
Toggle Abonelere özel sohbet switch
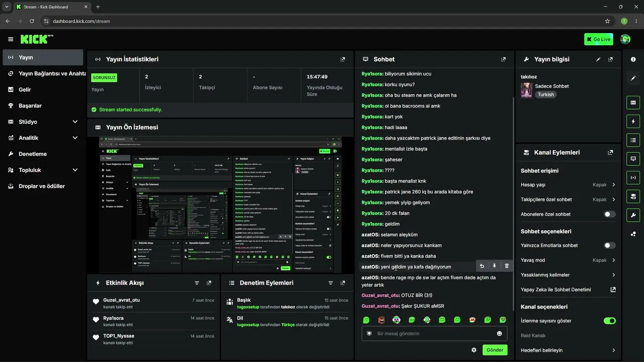click(609, 214)
